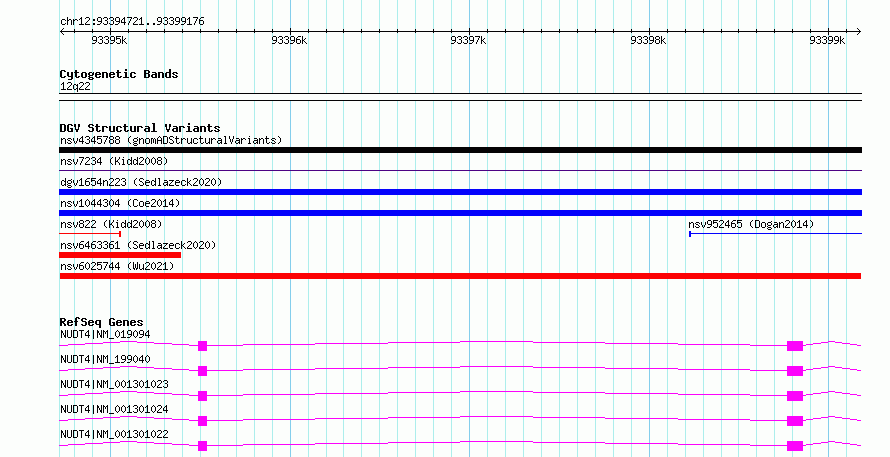Viewport: 890px width, 457px height.
Task: Select the 93395k ruler position label
Action: (109, 40)
